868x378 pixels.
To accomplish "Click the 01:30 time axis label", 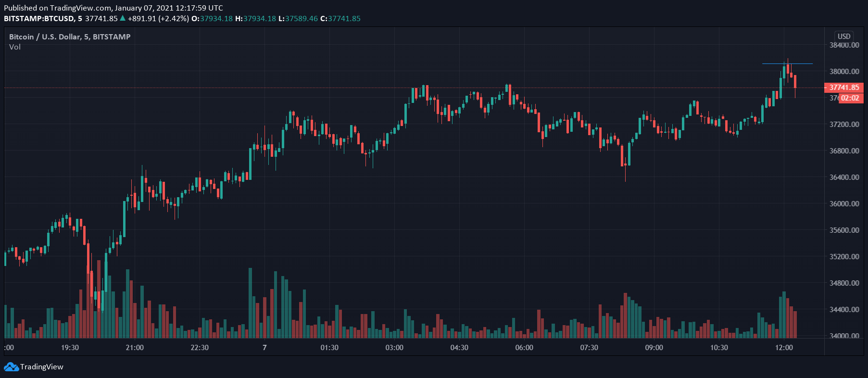I will tap(329, 348).
